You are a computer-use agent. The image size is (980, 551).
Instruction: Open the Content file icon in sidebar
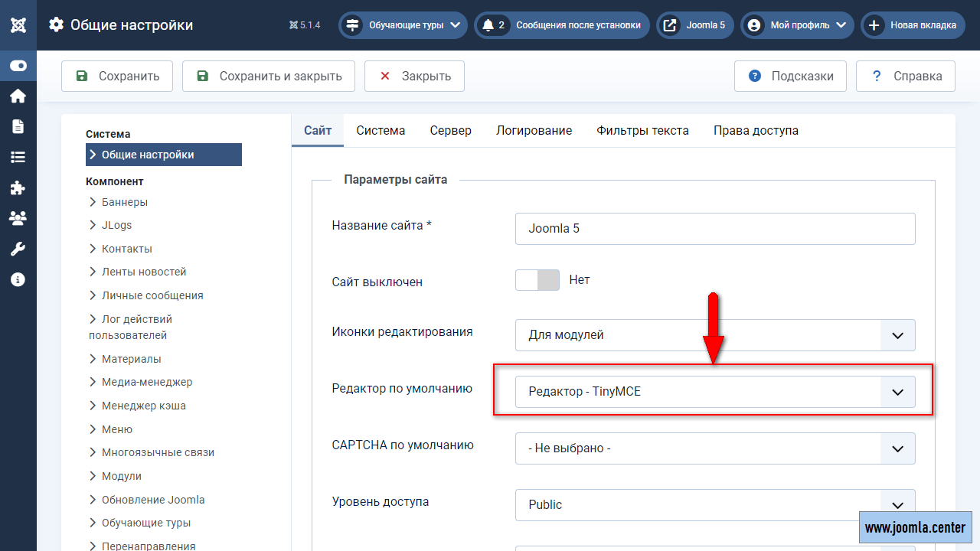click(x=18, y=126)
